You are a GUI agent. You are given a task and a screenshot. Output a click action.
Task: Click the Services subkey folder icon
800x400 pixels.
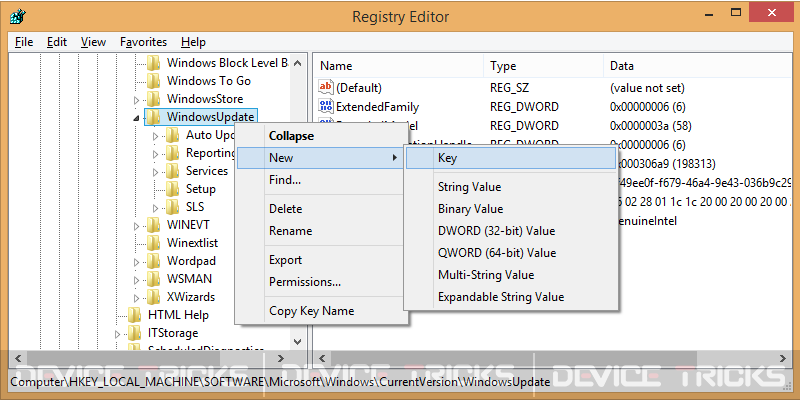(x=172, y=170)
